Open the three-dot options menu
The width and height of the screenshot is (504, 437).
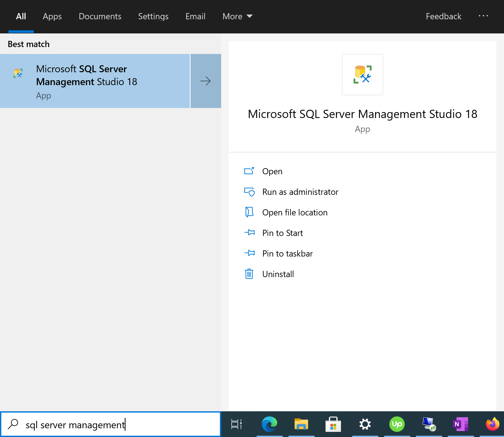(x=483, y=16)
